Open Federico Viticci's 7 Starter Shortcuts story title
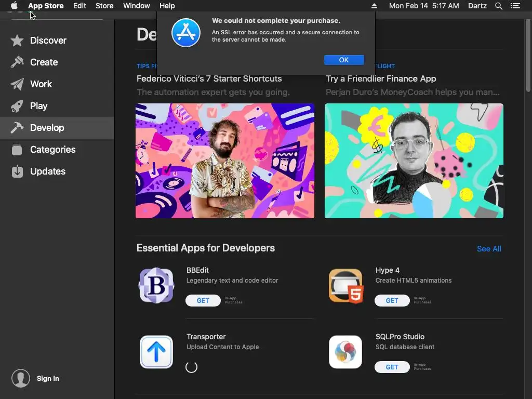The image size is (532, 399). 209,79
